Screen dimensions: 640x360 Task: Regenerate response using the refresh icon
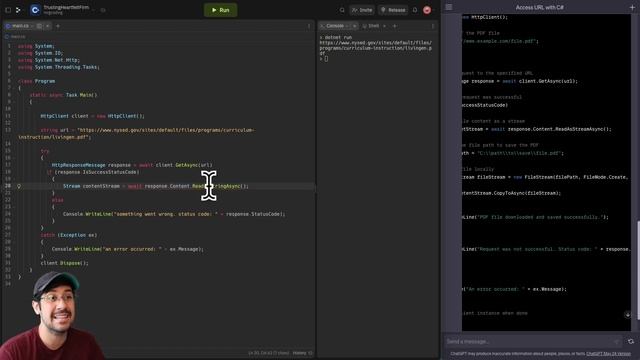coord(631,341)
